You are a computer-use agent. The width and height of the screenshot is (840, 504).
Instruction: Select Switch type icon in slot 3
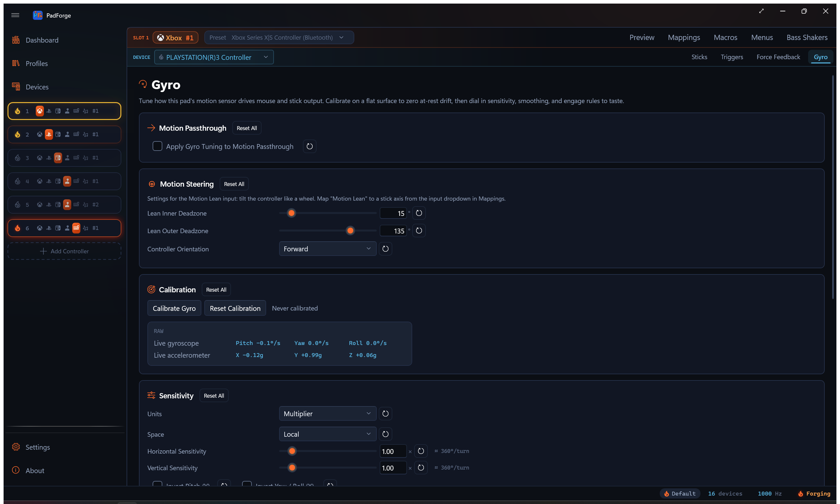58,158
